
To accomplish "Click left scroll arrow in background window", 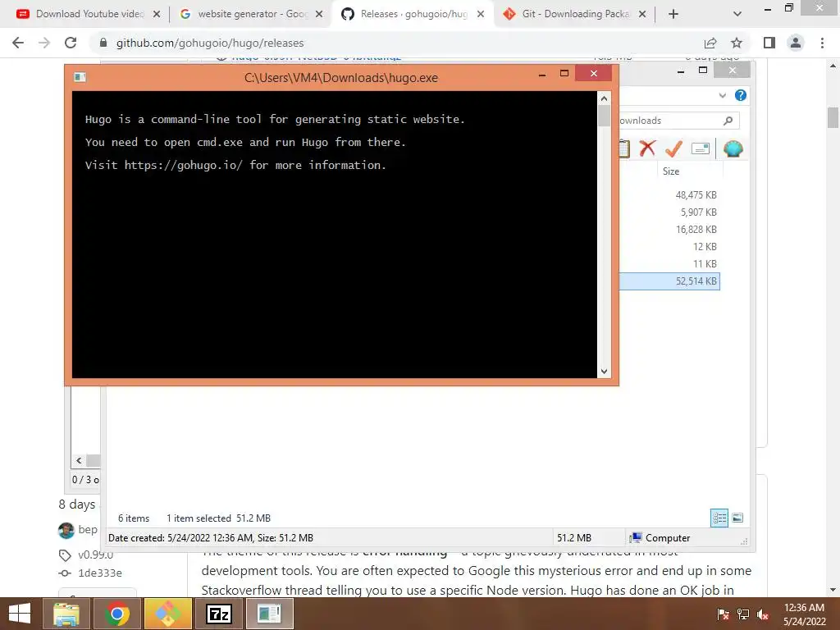I will pos(79,460).
